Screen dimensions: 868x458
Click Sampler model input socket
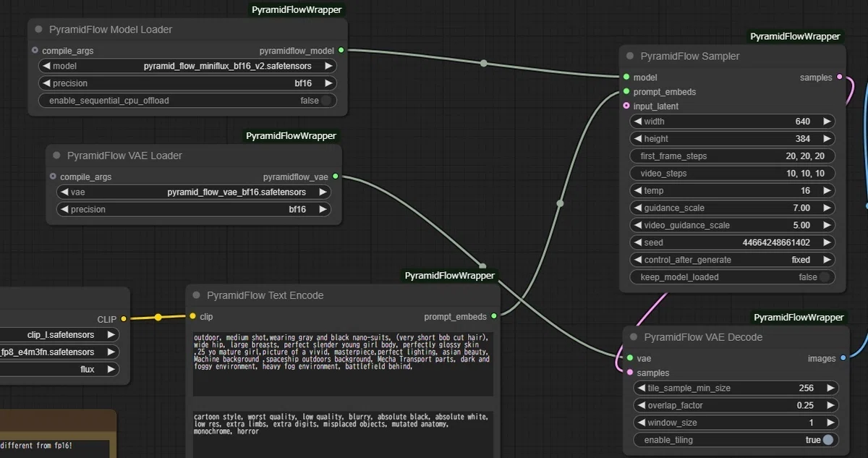626,77
